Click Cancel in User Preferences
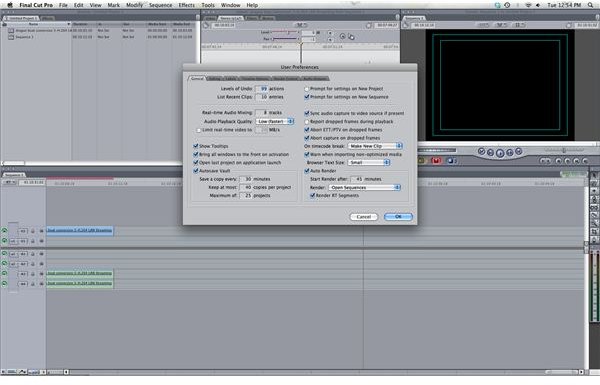This screenshot has width=600, height=385. click(364, 217)
